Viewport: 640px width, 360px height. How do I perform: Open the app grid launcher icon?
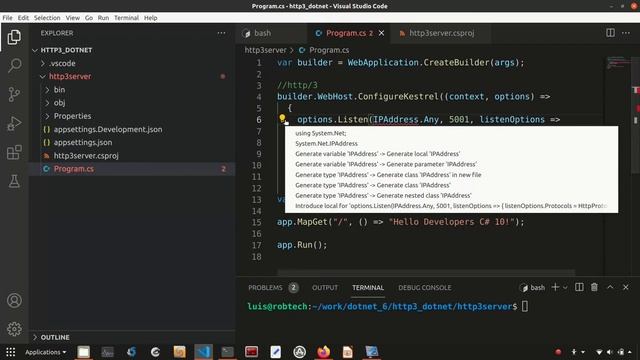pos(11,352)
